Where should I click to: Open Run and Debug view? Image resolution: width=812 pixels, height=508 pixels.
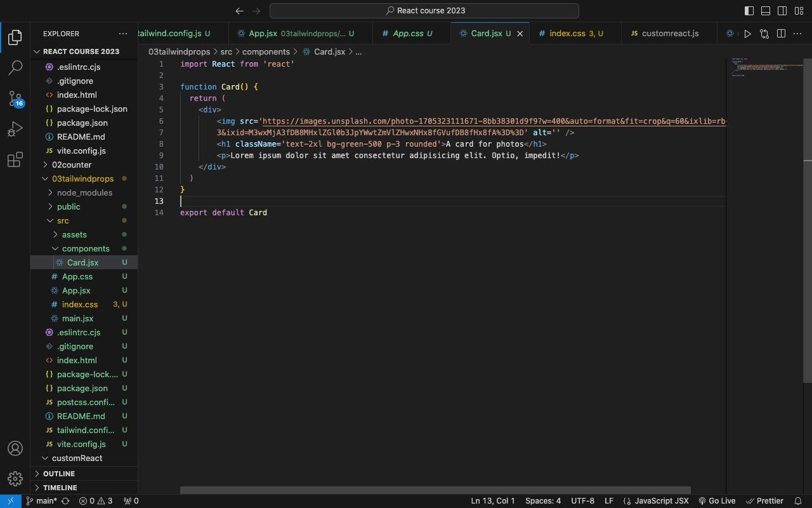15,129
